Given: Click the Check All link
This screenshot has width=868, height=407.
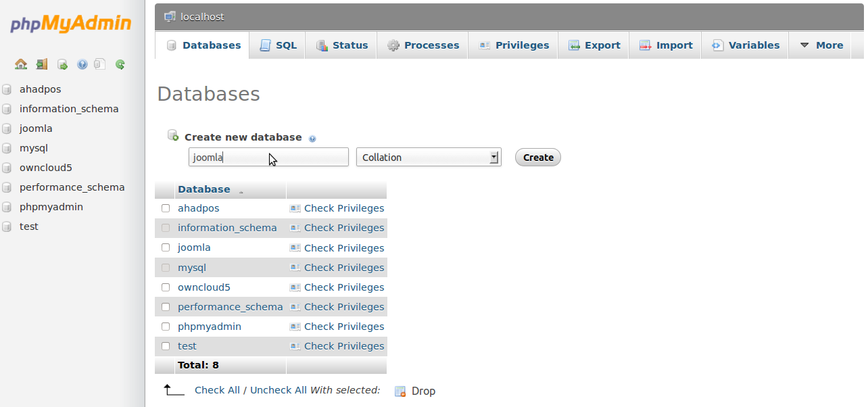Looking at the screenshot, I should [217, 390].
